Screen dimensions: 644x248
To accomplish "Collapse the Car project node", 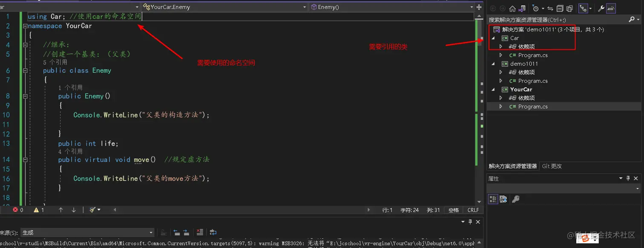I will coord(494,38).
